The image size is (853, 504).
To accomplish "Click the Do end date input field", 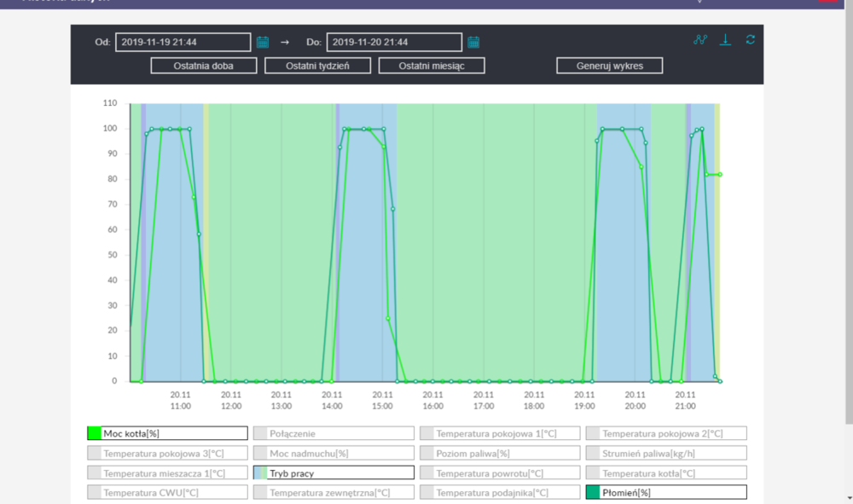I will pos(393,42).
